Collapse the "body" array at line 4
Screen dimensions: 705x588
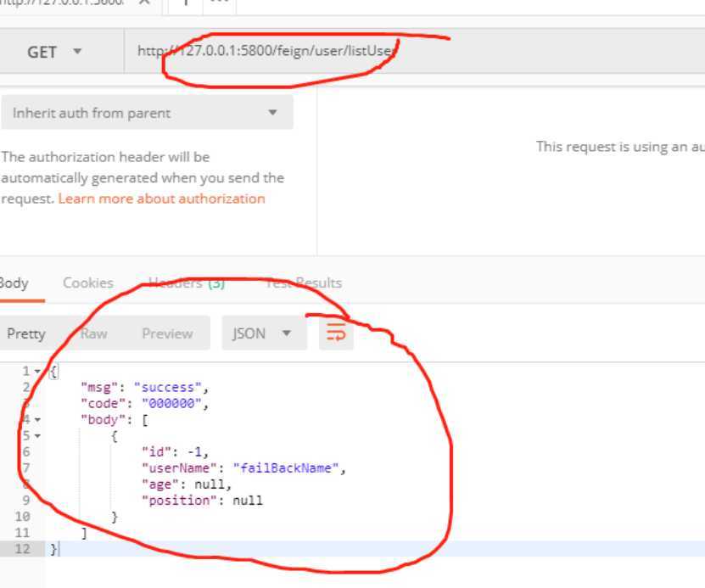(x=37, y=419)
